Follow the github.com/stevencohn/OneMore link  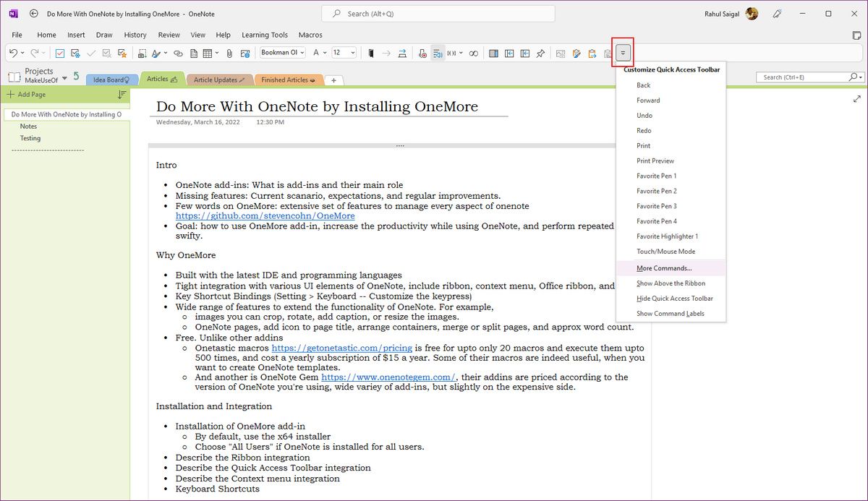coord(265,215)
